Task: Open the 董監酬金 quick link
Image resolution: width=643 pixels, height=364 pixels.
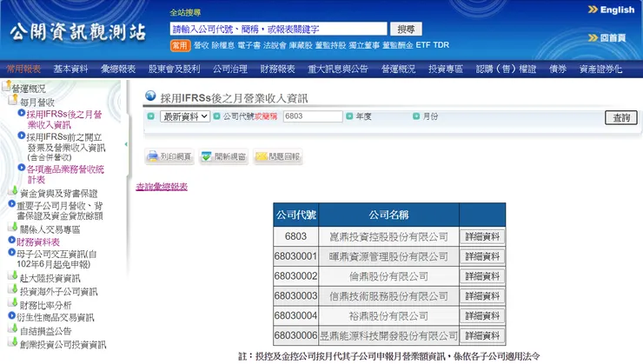Action: point(398,45)
